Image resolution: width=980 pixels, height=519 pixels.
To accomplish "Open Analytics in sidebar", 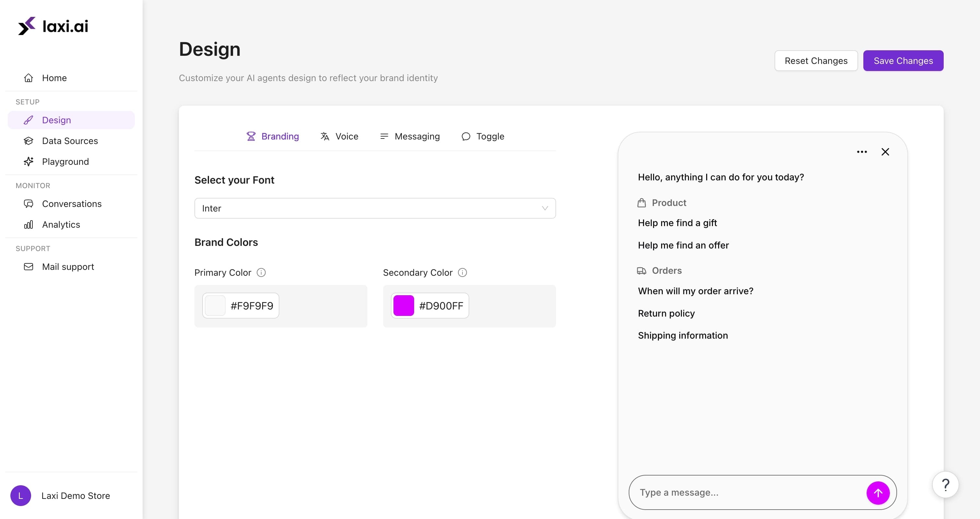I will pos(71,225).
